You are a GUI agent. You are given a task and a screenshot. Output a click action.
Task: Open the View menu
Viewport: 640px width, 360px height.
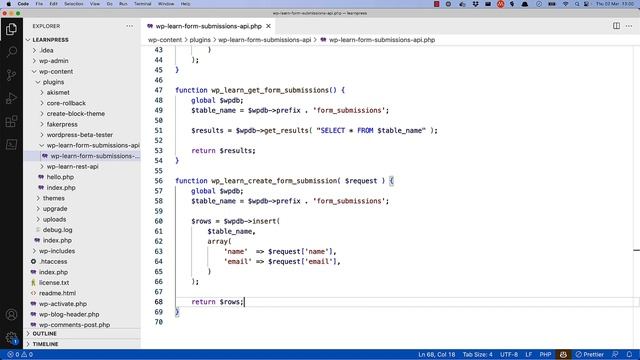[x=95, y=4]
